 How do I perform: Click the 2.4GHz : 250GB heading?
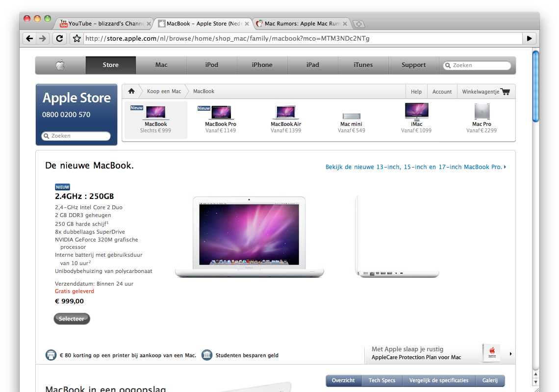pyautogui.click(x=84, y=196)
